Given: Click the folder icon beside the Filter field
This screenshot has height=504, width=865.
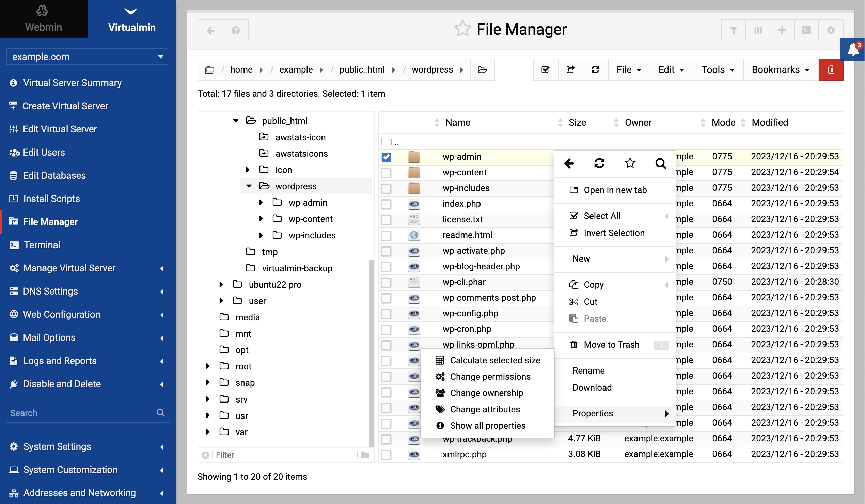Looking at the screenshot, I should tap(365, 455).
